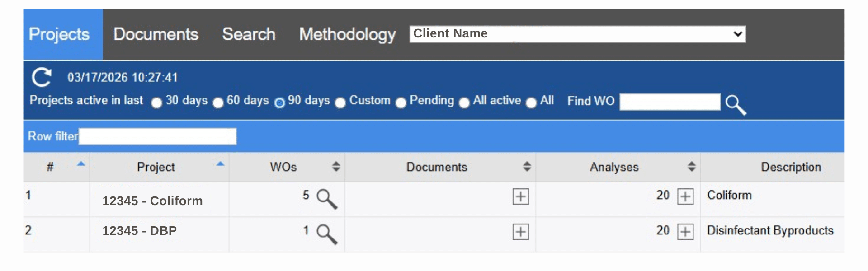
Task: Expand documents plus icon in Coliform row
Action: coord(521,196)
